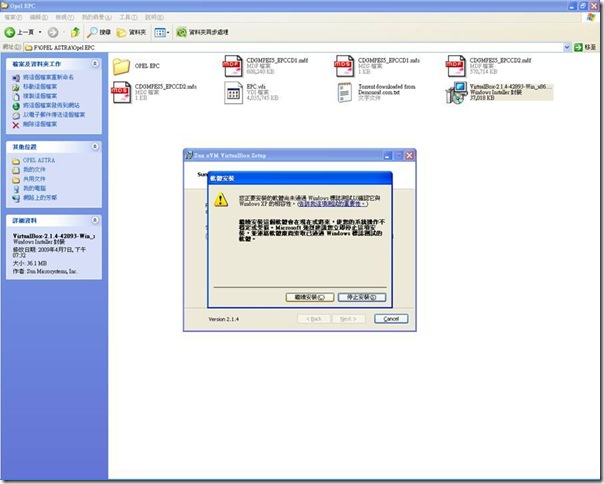Click the e-mail this file (以電子郵件傳送) link
Image resolution: width=604 pixels, height=484 pixels.
click(x=54, y=115)
